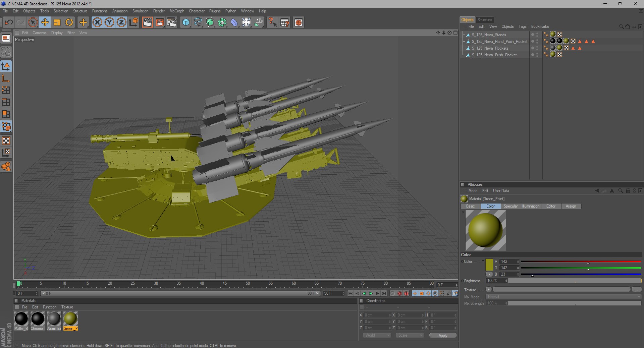Open Render Settings icon
Viewport: 644px width, 348px height.
point(172,22)
